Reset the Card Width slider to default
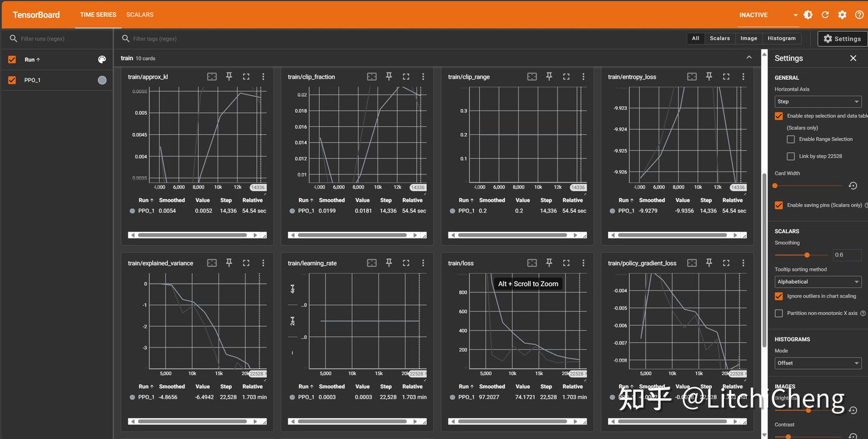The image size is (868, 439). (853, 185)
